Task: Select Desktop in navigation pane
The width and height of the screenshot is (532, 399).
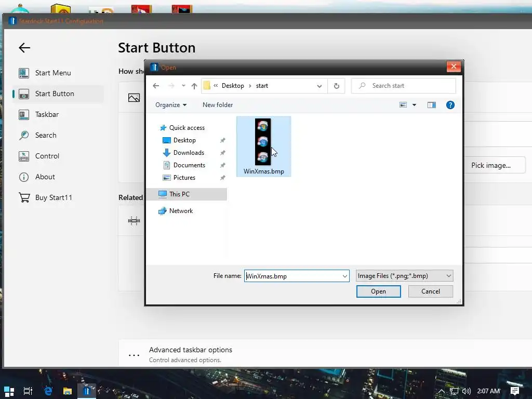Action: pos(184,140)
